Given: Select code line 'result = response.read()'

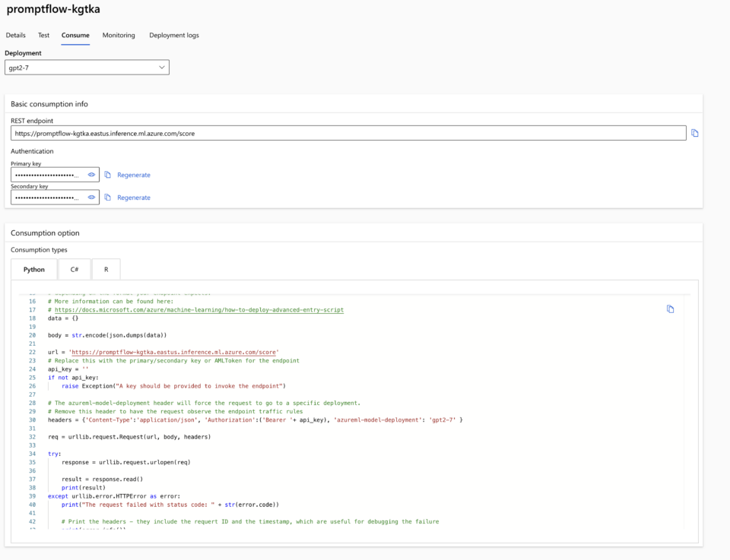Looking at the screenshot, I should point(103,479).
